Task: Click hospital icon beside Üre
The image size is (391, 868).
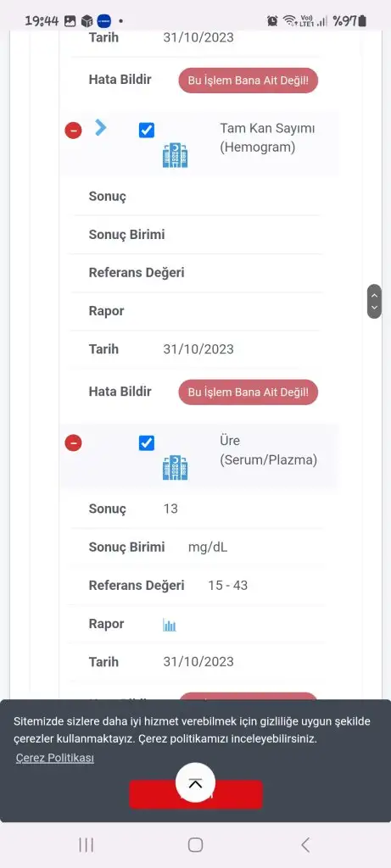Action: pos(175,467)
